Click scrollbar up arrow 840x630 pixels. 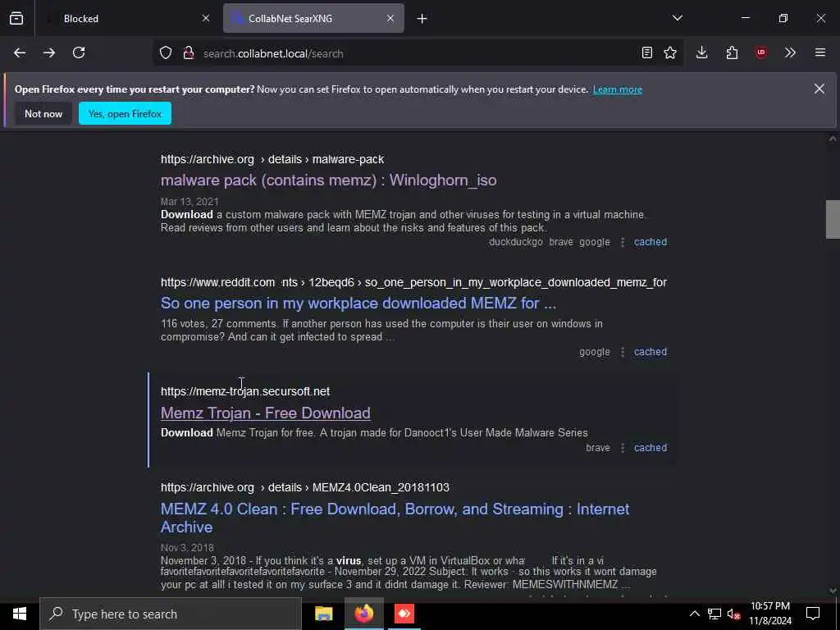coord(833,139)
